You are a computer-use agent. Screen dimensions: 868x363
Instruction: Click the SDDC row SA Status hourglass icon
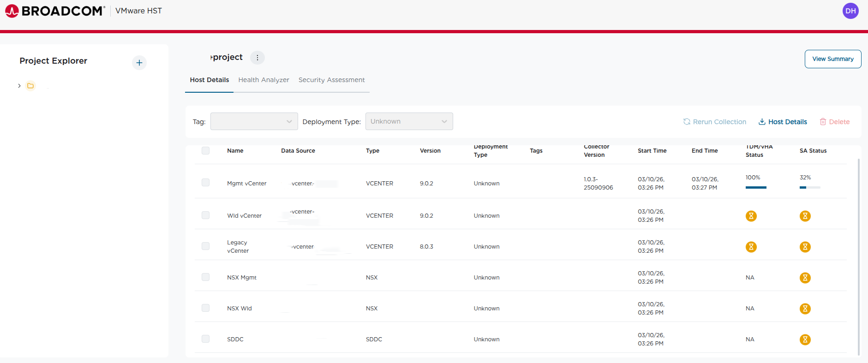click(x=805, y=339)
